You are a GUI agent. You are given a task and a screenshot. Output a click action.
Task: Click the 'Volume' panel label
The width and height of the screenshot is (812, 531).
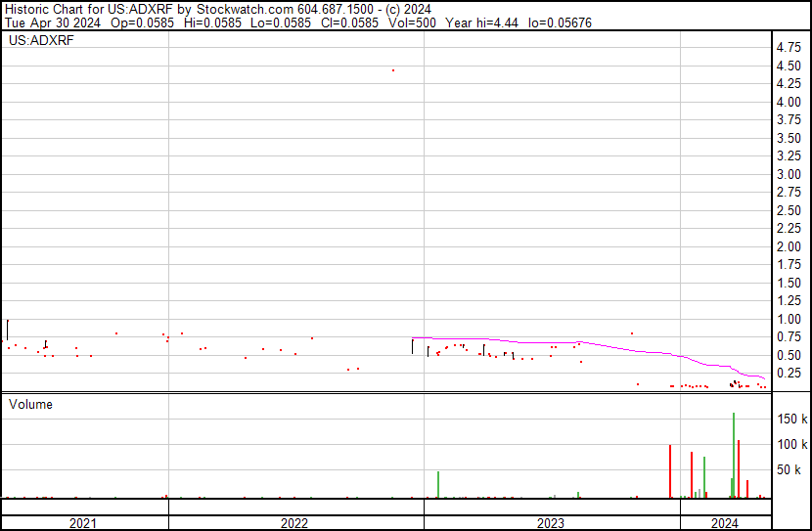[x=30, y=404]
